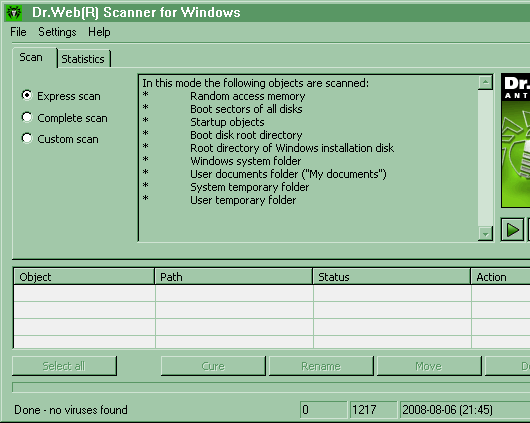Image resolution: width=530 pixels, height=423 pixels.
Task: Click the 'User temporary folder' line
Action: click(x=243, y=200)
